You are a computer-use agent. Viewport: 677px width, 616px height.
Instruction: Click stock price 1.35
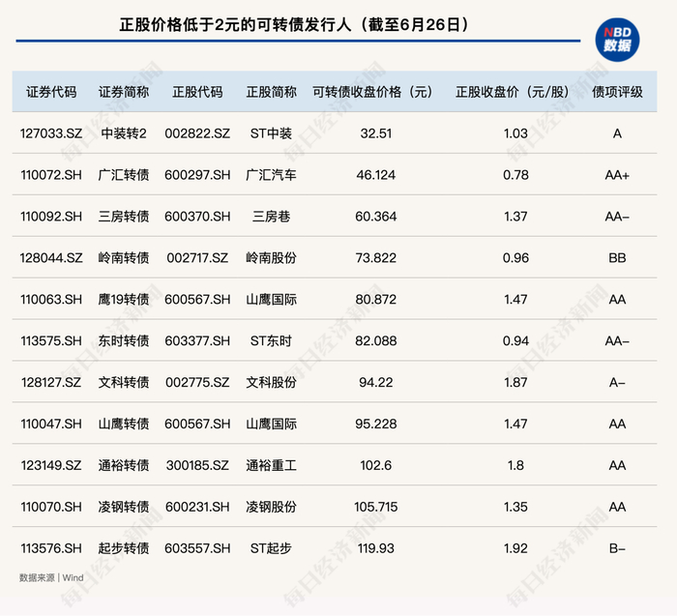515,507
